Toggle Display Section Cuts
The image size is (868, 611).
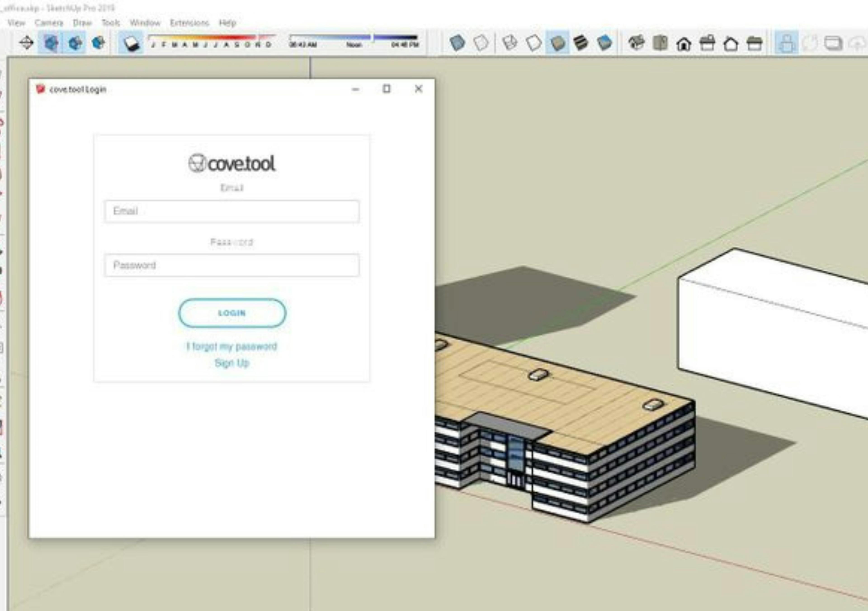coord(75,43)
